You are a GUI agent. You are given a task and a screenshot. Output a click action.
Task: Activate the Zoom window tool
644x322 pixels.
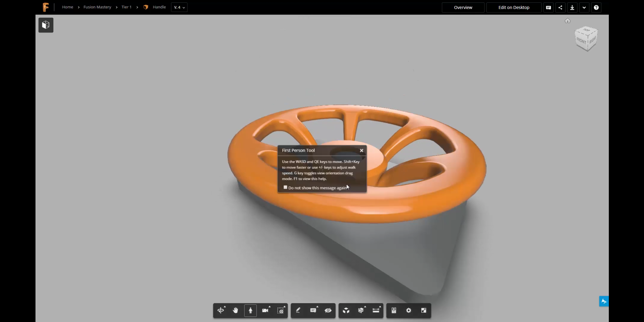(281, 310)
